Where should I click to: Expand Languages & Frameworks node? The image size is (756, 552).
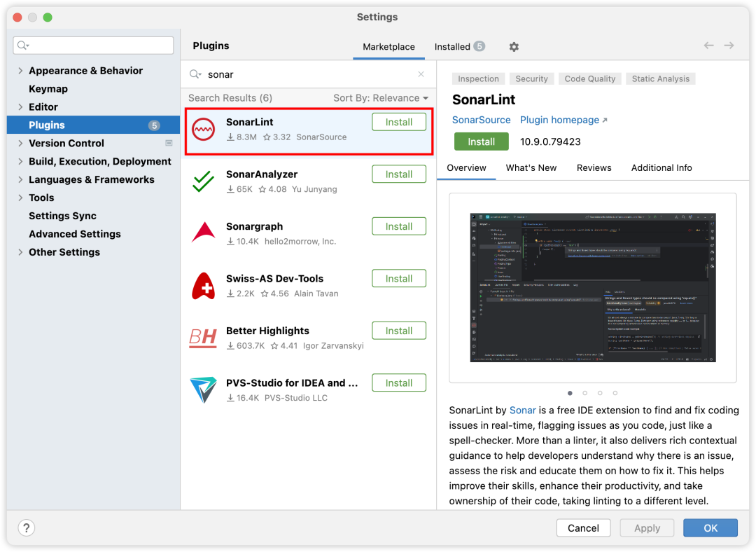pos(20,179)
